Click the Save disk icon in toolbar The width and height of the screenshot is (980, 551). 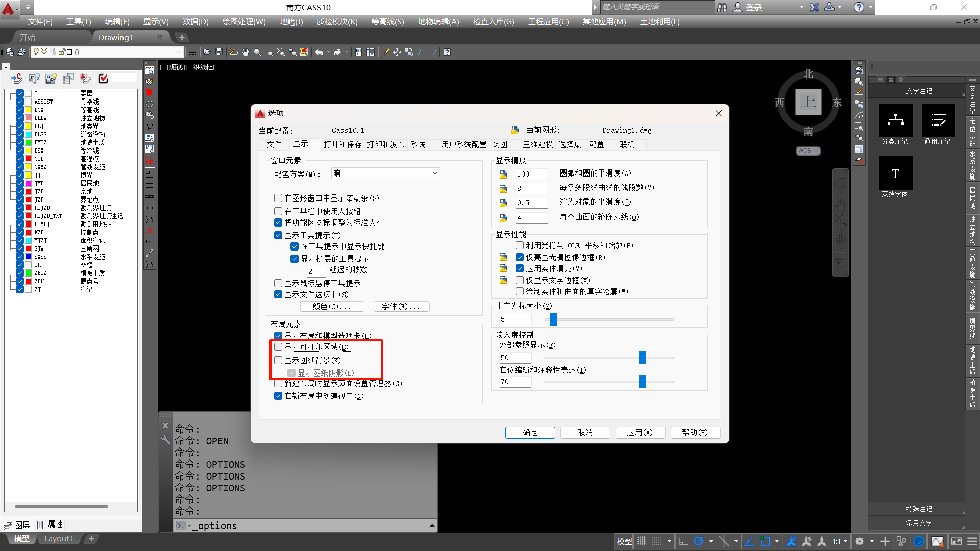click(x=219, y=52)
